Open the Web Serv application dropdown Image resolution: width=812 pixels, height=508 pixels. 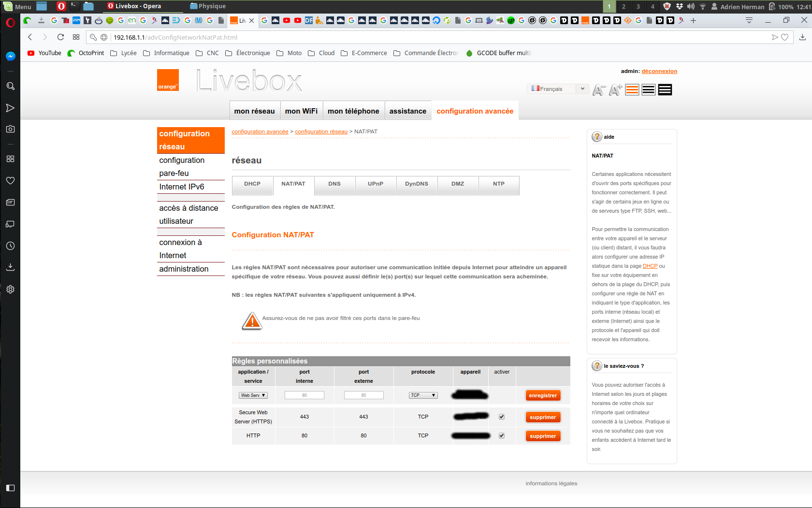click(253, 395)
